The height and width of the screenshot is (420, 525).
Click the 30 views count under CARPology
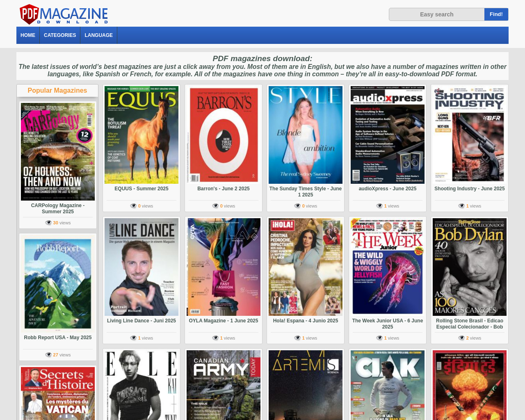click(62, 223)
